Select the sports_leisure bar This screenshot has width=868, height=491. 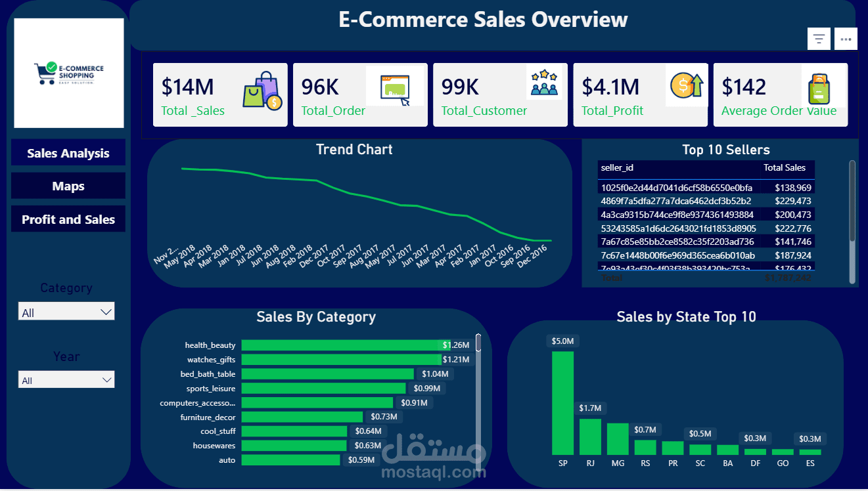pos(323,389)
